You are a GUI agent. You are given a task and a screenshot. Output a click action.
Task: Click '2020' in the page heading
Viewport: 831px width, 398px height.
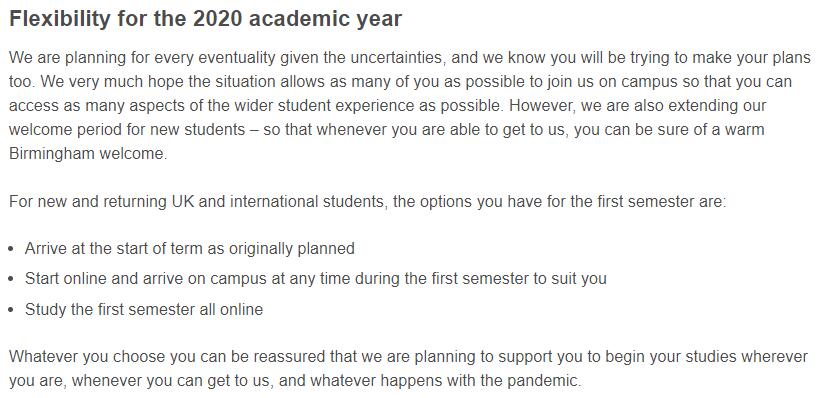218,20
